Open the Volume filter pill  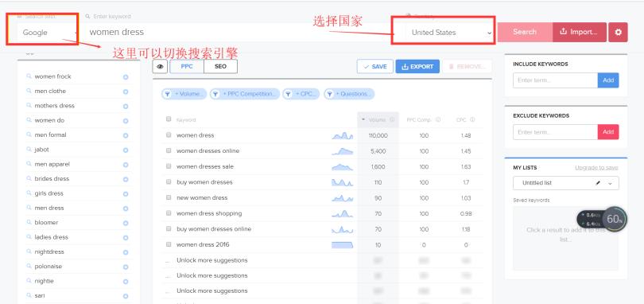[184, 94]
